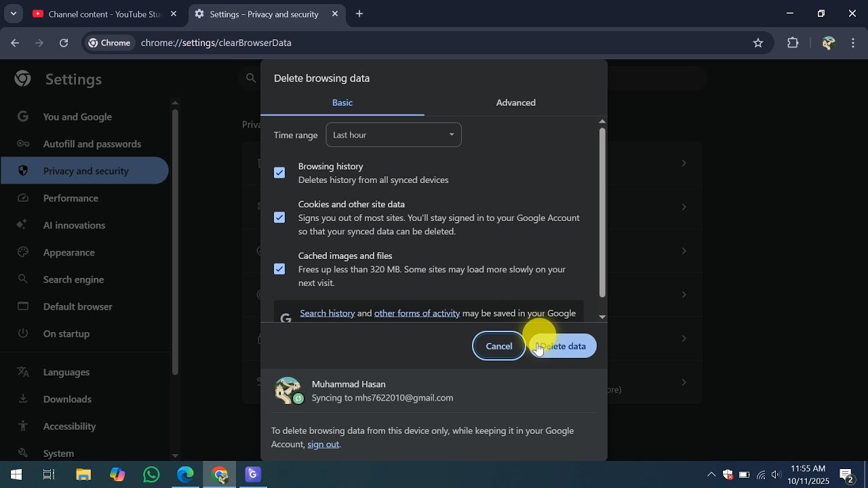Click the sign out link
The height and width of the screenshot is (488, 868).
coord(323,445)
